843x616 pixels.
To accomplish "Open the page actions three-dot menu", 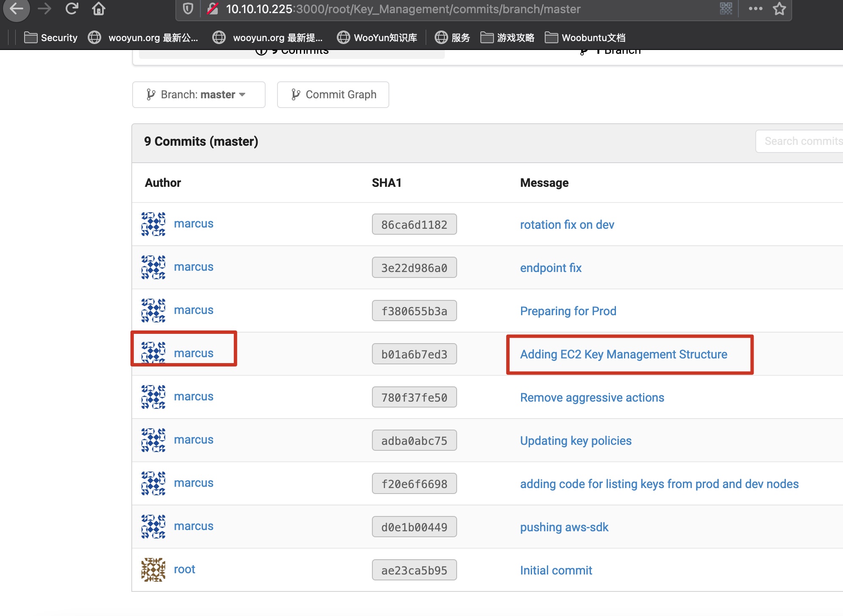I will coord(755,8).
